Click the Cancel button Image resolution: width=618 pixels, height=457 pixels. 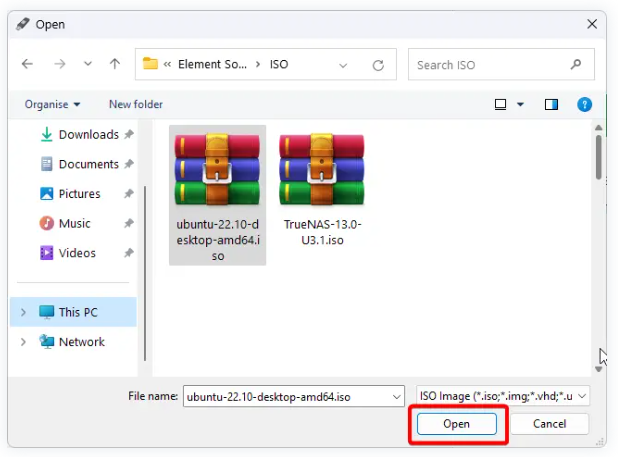[x=549, y=424]
